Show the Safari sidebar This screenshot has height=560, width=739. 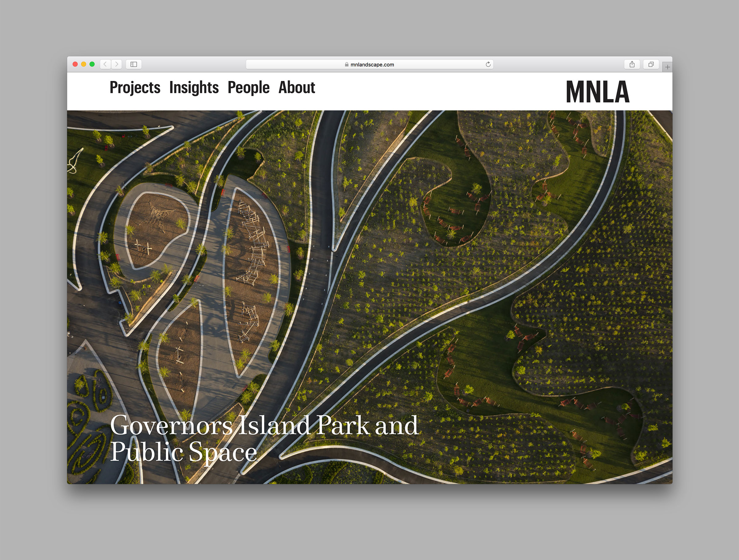[x=134, y=64]
